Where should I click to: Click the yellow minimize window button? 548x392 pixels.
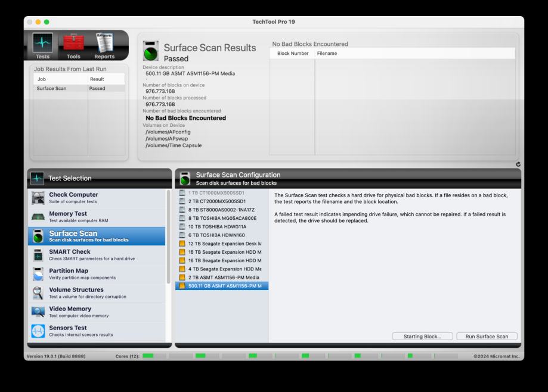38,21
